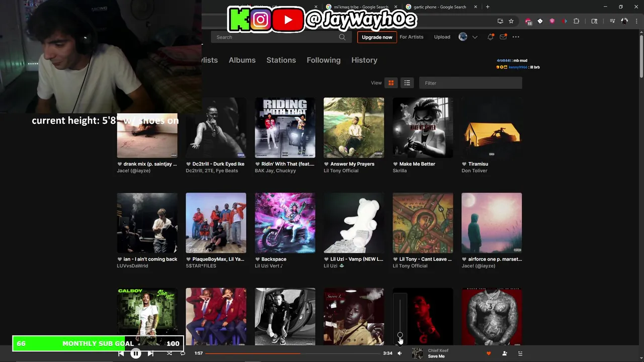Go back to the previous track

click(121, 353)
